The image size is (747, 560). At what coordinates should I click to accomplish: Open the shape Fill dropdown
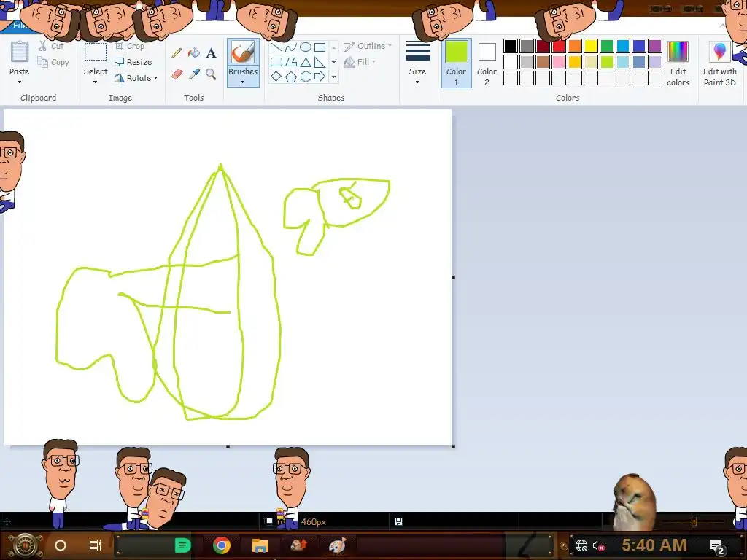coord(360,62)
